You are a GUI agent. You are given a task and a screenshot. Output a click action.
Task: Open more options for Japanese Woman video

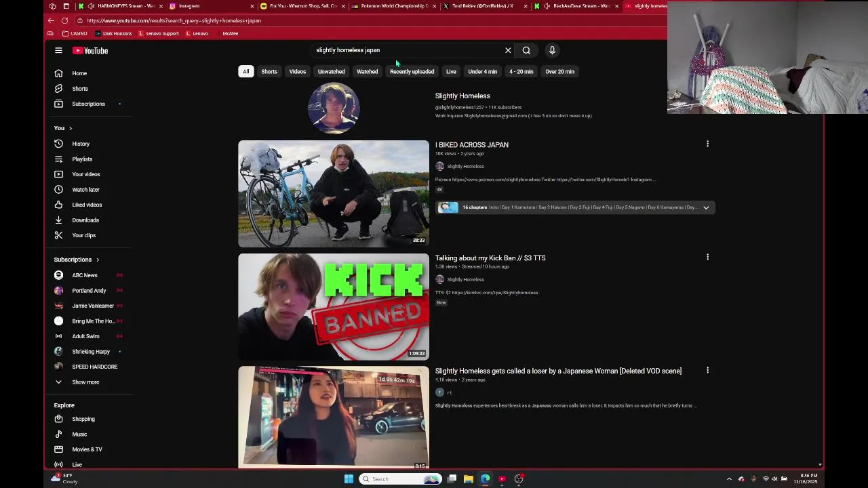707,370
